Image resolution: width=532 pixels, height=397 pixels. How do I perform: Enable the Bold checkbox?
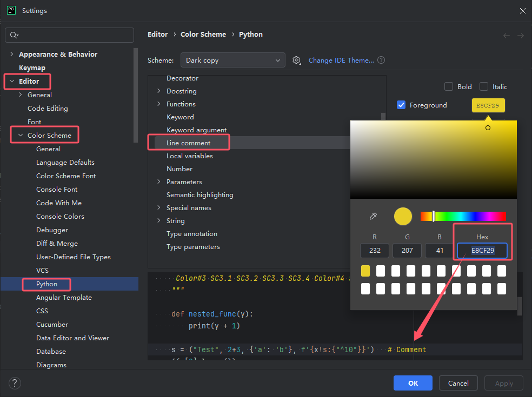449,87
